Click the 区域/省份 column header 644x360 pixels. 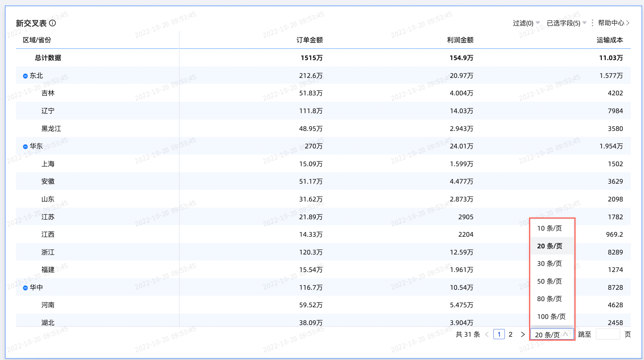37,40
